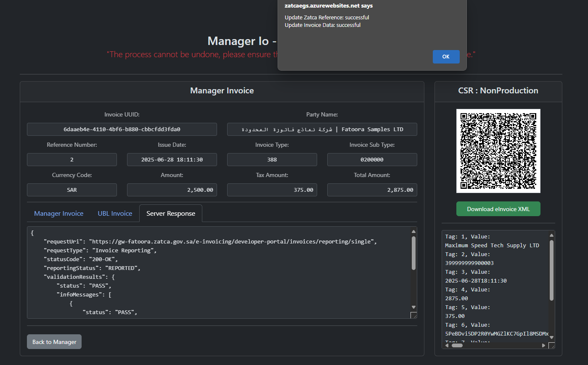
Task: Click the QR tag list scroll-up arrow
Action: pos(551,235)
